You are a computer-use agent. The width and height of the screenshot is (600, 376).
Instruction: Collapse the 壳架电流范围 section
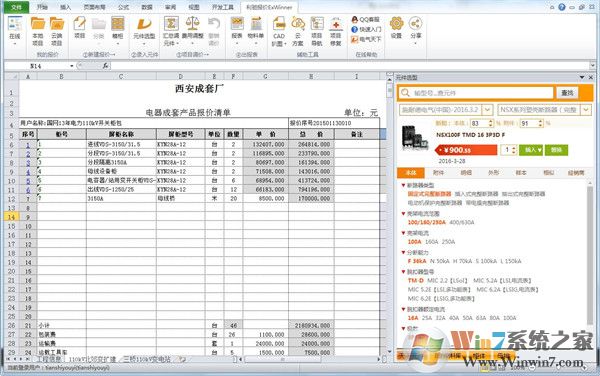pyautogui.click(x=403, y=213)
